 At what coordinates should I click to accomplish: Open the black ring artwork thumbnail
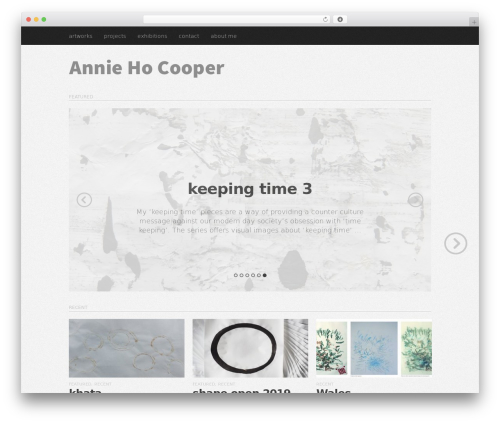(x=250, y=348)
